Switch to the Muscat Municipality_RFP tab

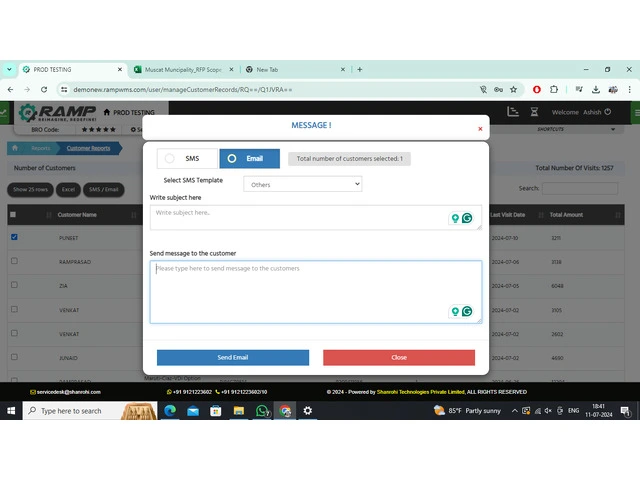tap(178, 70)
